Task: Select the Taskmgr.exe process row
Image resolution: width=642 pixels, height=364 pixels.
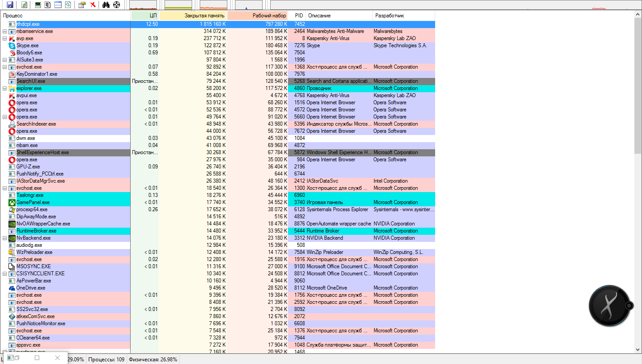Action: tap(218, 195)
